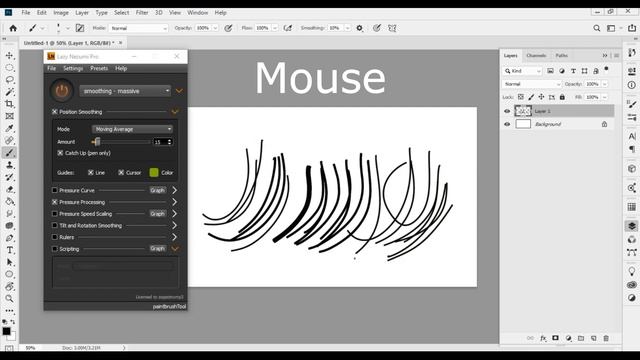640x360 pixels.
Task: Select the Paint Bucket tool
Action: [9, 201]
